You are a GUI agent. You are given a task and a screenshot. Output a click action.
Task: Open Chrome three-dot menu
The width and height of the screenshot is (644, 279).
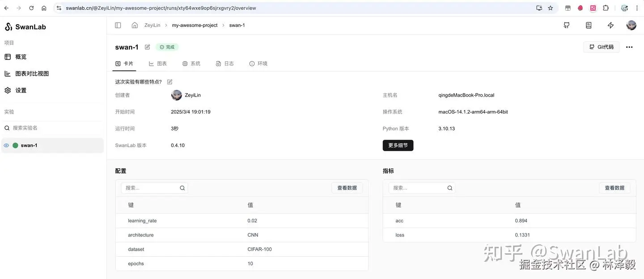(x=637, y=8)
